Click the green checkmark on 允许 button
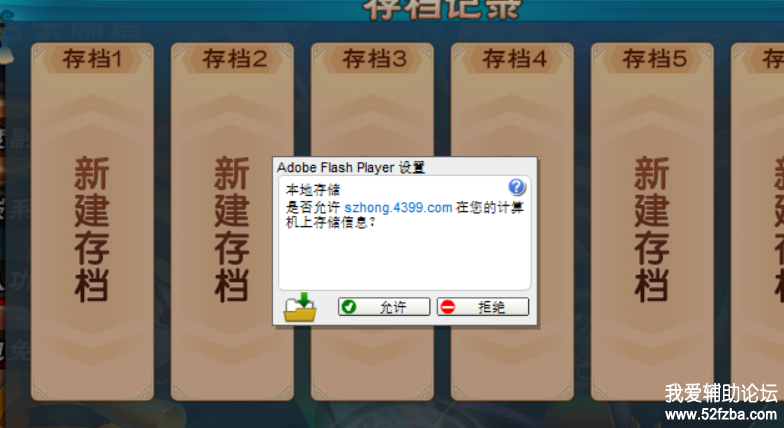The width and height of the screenshot is (784, 428). 349,306
